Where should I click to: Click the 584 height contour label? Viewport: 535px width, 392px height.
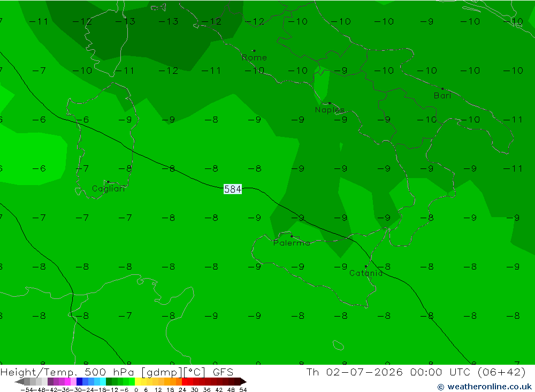click(233, 189)
